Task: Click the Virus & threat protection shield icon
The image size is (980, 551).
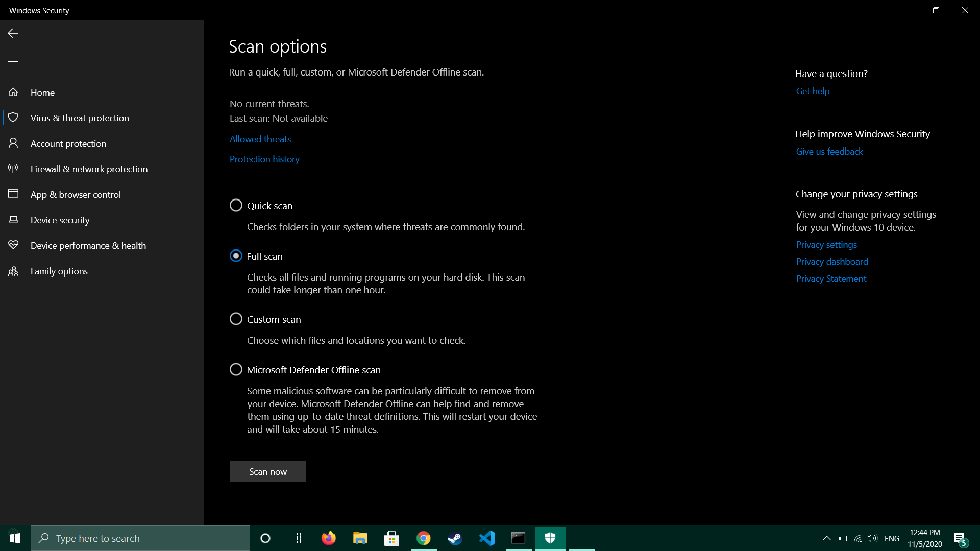Action: (x=13, y=118)
